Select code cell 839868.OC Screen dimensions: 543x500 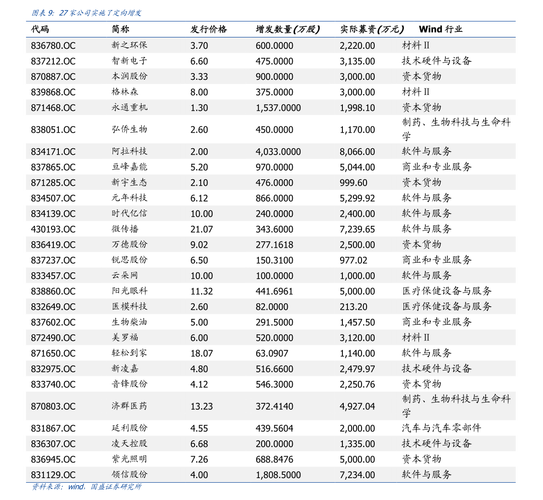(53, 92)
